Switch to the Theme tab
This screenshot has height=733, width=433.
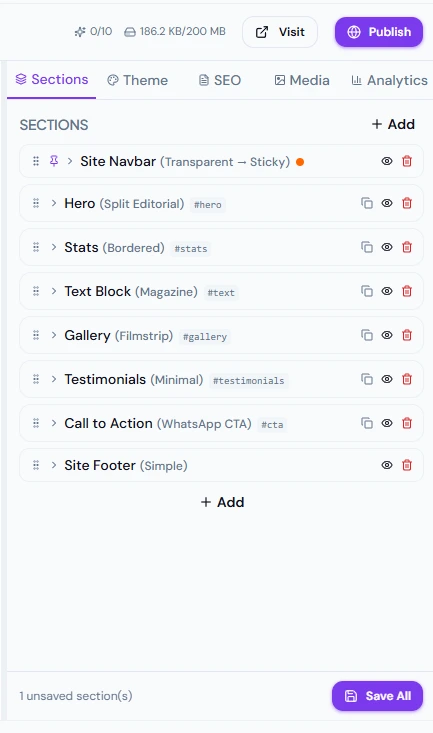[x=137, y=80]
